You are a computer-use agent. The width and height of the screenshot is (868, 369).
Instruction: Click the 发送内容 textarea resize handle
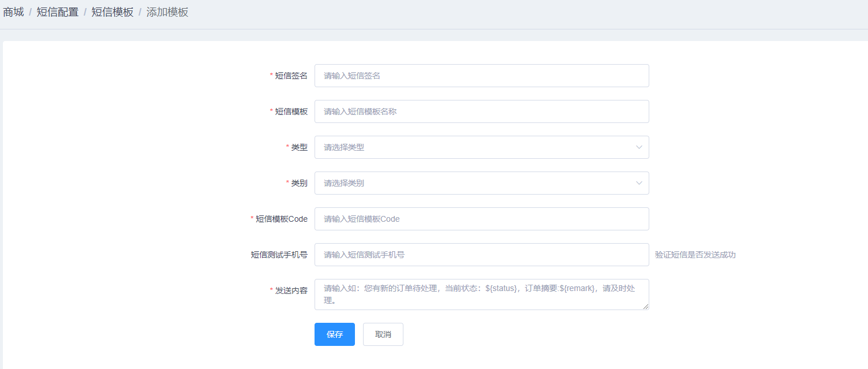[x=646, y=307]
